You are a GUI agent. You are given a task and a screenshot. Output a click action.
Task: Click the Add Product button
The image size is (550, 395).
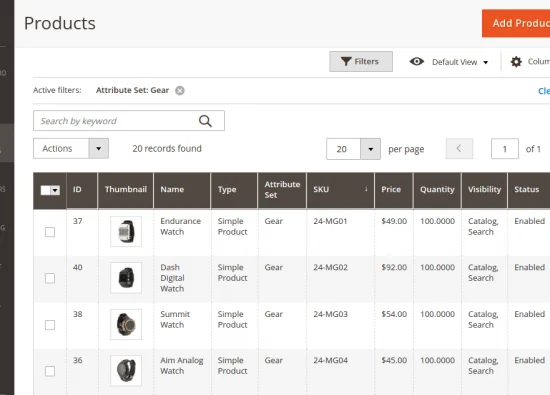click(516, 23)
